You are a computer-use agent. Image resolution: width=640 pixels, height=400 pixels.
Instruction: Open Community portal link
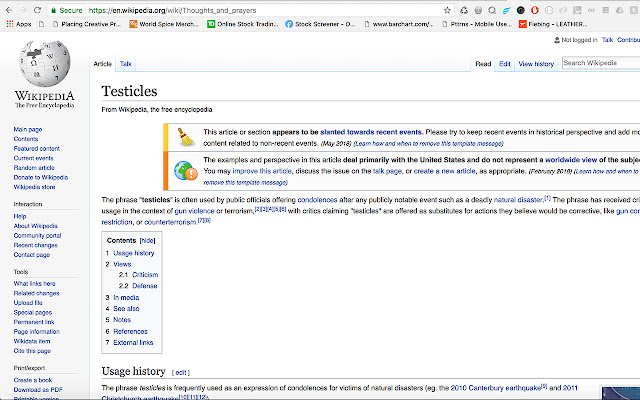click(37, 236)
